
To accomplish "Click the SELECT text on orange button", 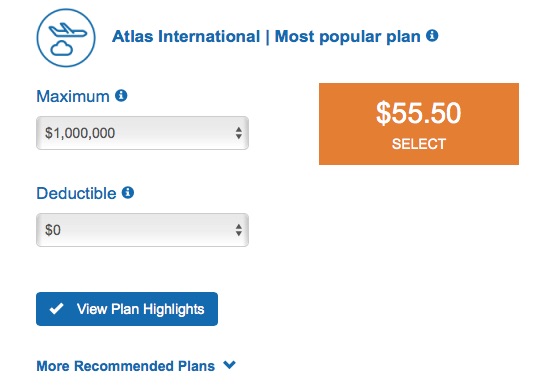I will coord(419,144).
